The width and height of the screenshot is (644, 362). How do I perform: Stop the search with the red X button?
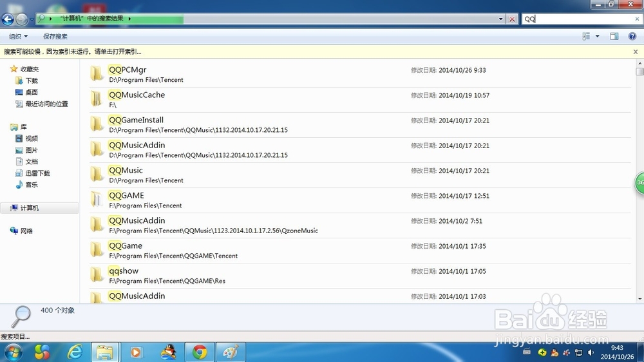[512, 19]
